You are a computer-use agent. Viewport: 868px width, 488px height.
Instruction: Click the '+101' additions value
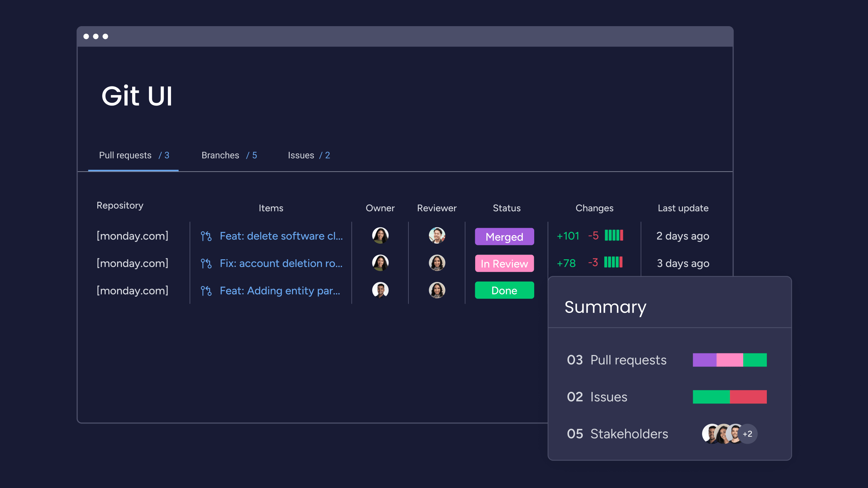568,236
